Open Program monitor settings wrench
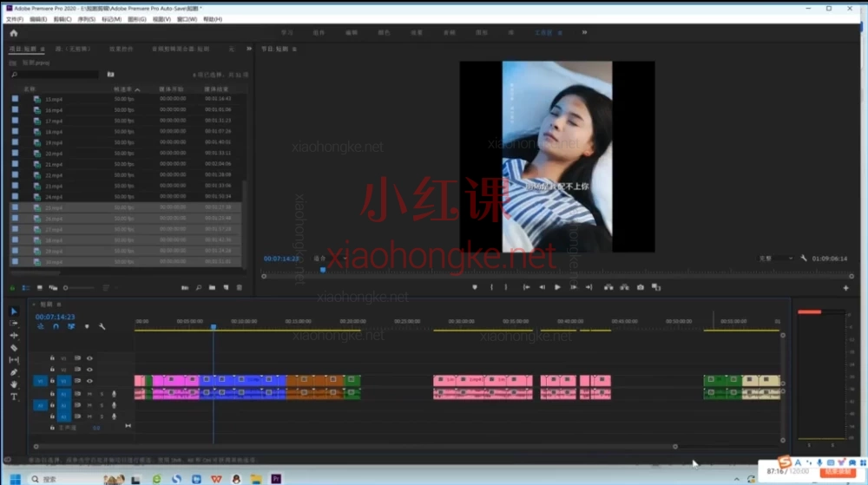 (x=803, y=259)
